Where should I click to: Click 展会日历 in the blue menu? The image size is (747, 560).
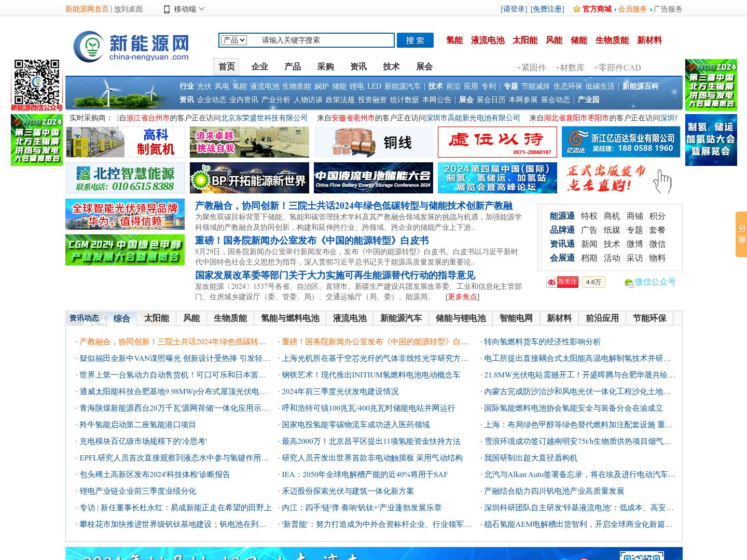tap(491, 100)
